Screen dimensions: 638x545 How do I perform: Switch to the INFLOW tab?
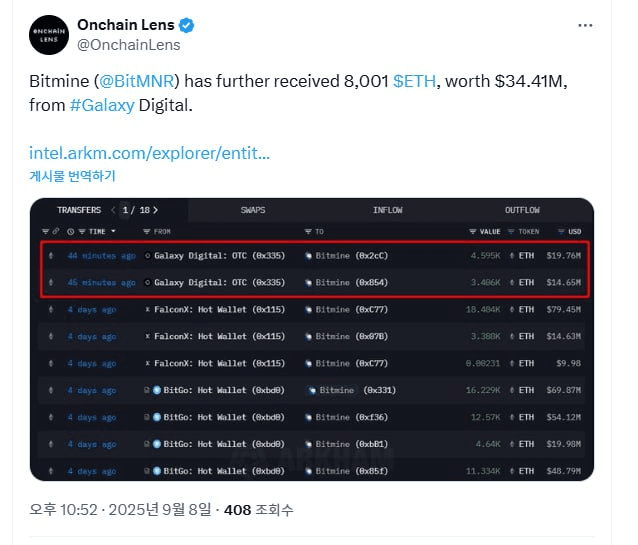tap(387, 210)
